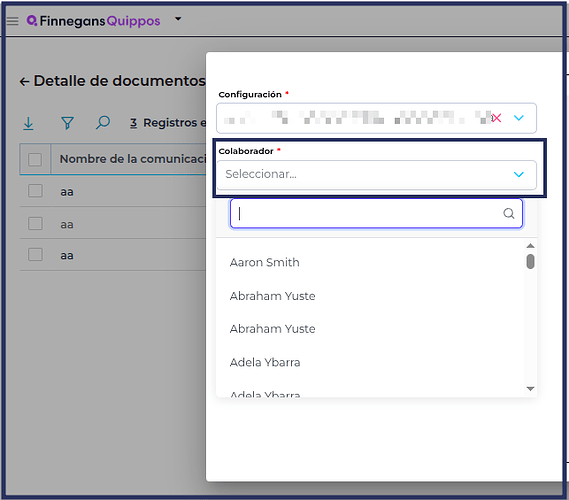
Task: Click the Nombre de la comunicación column header
Action: point(133,159)
